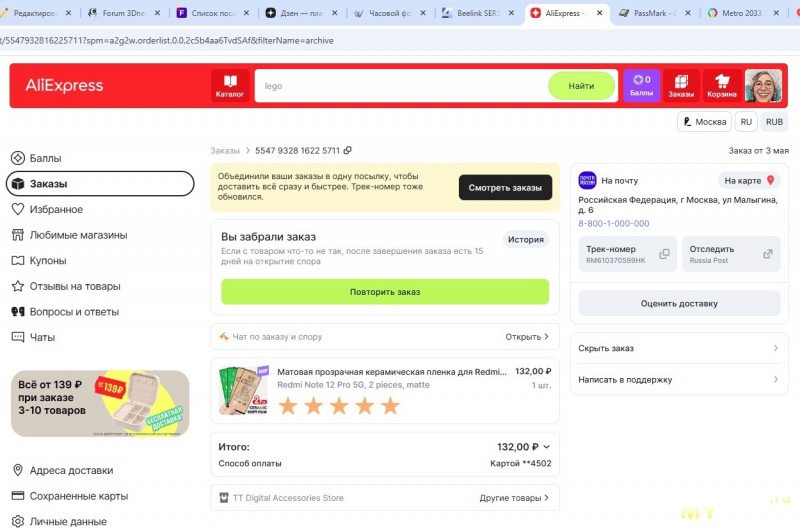Open Сохраненные карты in the sidebar
Image resolution: width=800 pixels, height=529 pixels.
click(70, 495)
